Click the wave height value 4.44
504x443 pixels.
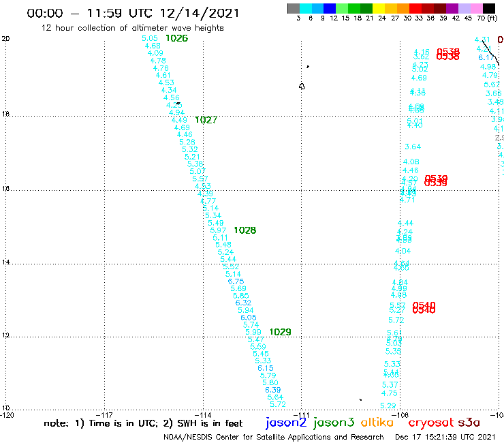(x=405, y=223)
